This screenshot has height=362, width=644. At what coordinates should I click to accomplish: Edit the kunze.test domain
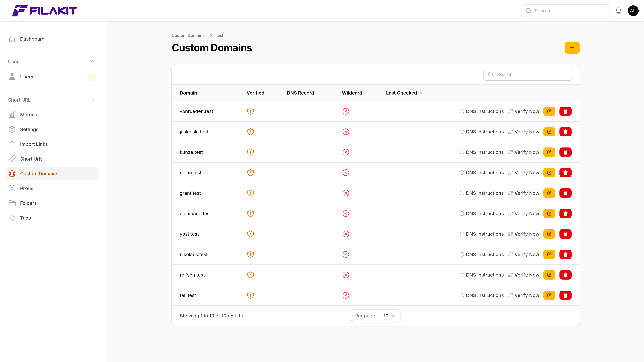[549, 152]
